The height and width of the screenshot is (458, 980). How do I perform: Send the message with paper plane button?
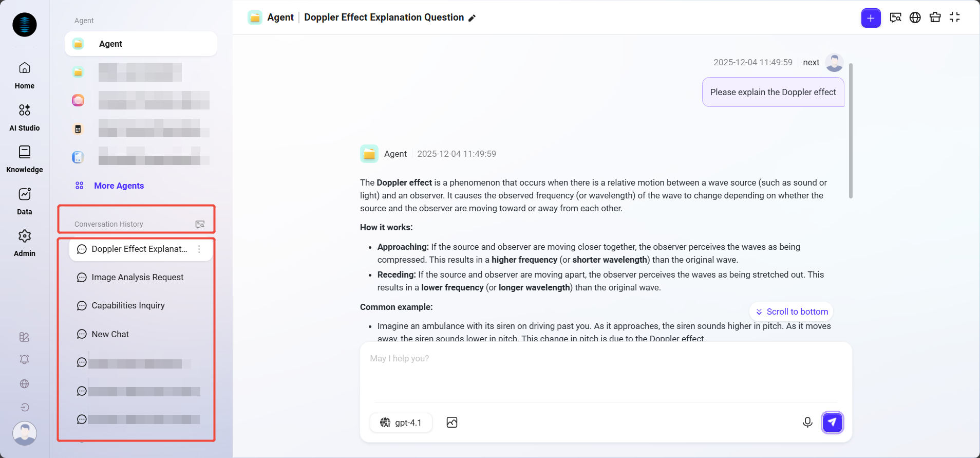coord(832,423)
